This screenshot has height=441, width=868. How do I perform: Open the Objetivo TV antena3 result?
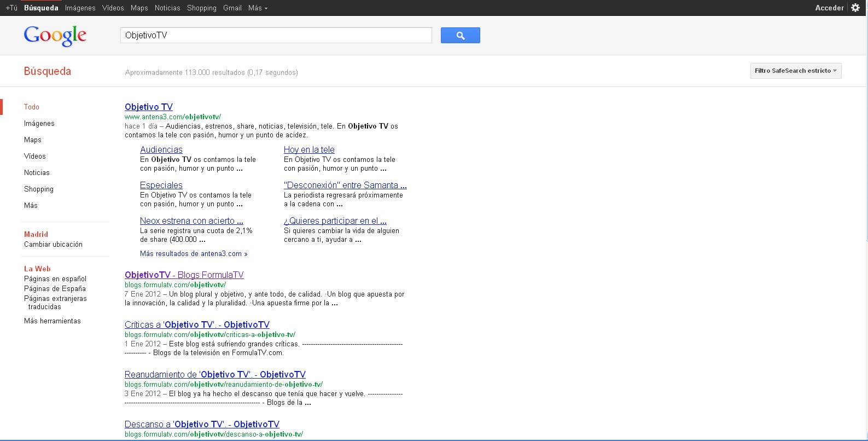click(x=149, y=107)
